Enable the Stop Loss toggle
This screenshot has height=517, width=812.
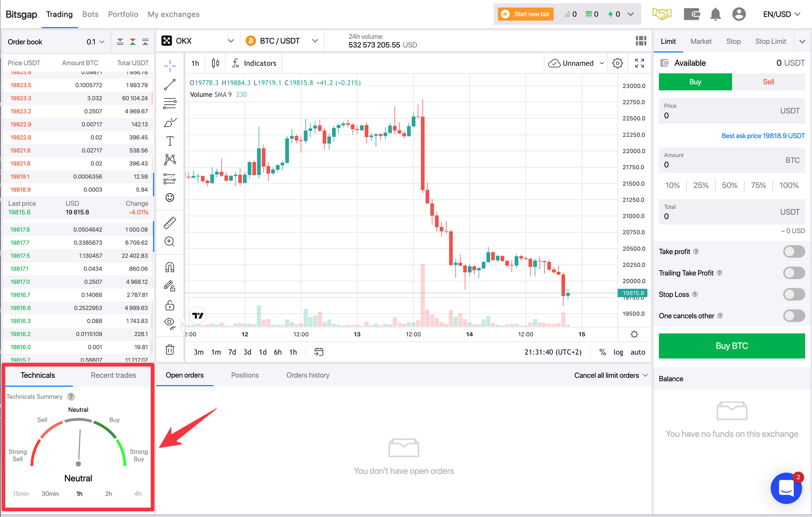tap(794, 294)
